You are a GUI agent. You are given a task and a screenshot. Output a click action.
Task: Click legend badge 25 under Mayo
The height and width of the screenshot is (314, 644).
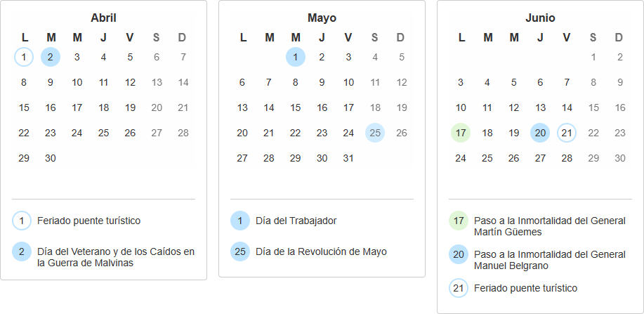click(240, 251)
